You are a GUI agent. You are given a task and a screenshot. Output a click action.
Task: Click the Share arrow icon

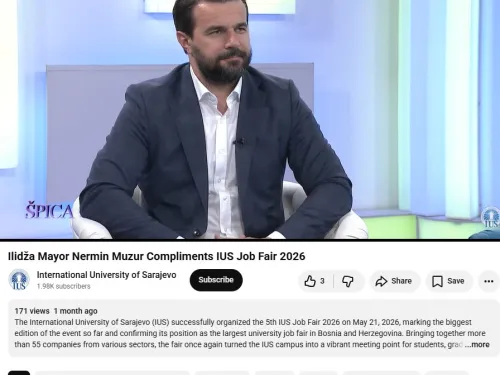381,281
